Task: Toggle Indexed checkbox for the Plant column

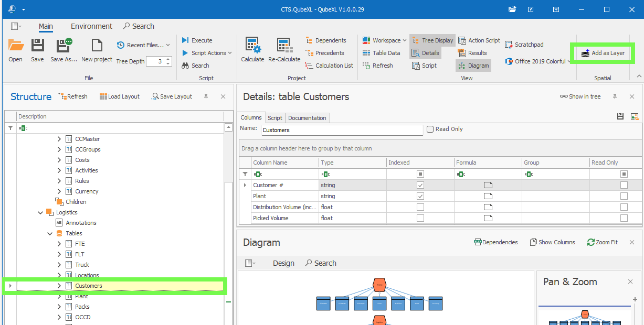Action: point(420,196)
